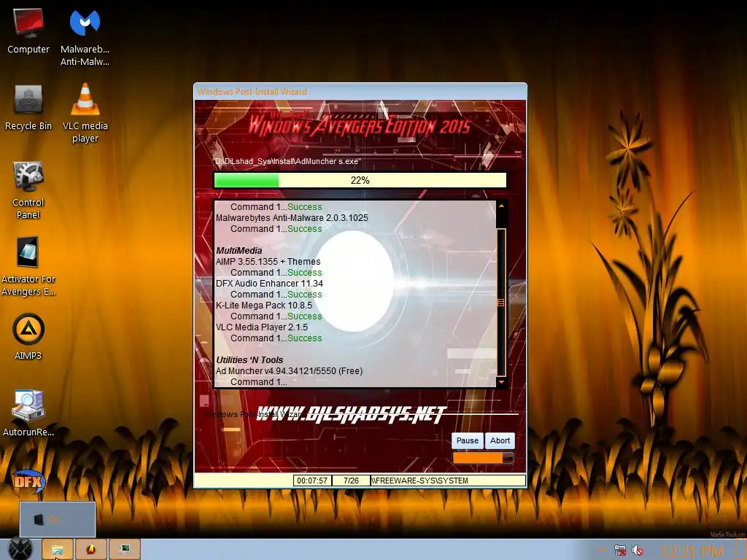Click Success status under VLC Media Player
The width and height of the screenshot is (747, 560).
[x=304, y=338]
